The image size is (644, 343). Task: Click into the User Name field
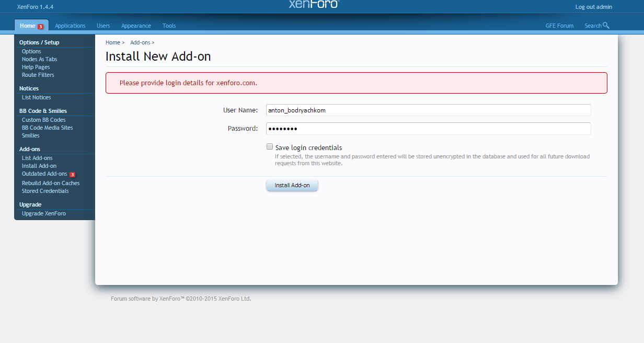428,110
